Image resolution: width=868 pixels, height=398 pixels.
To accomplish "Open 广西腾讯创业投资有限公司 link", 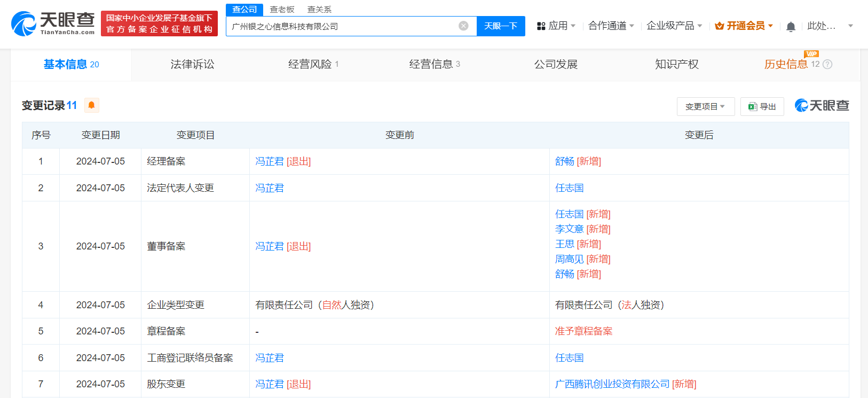I will coord(612,384).
